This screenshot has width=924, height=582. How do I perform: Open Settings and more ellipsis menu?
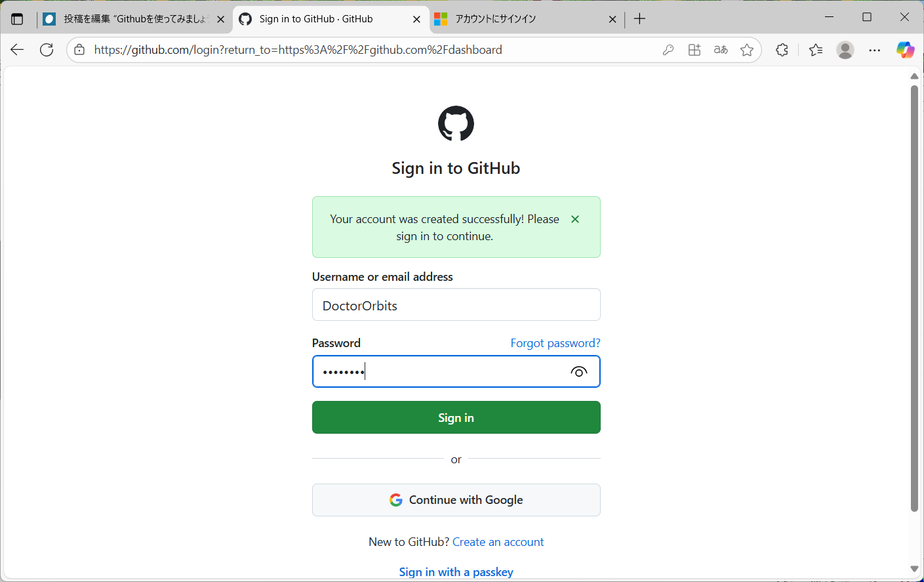click(875, 50)
